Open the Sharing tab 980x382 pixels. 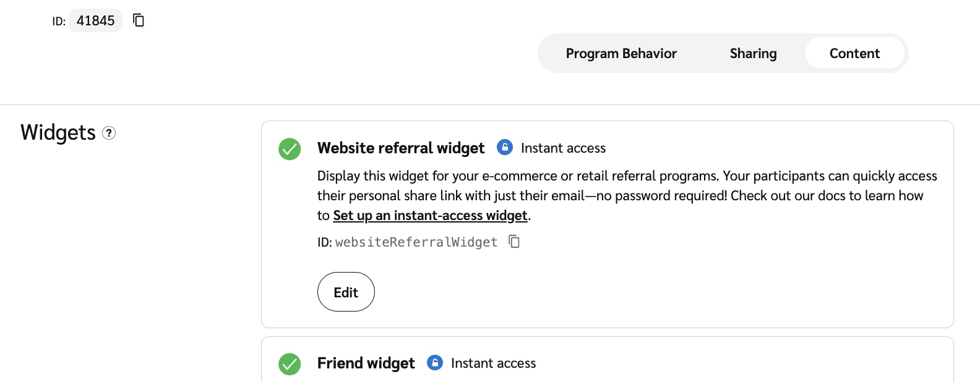pyautogui.click(x=753, y=54)
